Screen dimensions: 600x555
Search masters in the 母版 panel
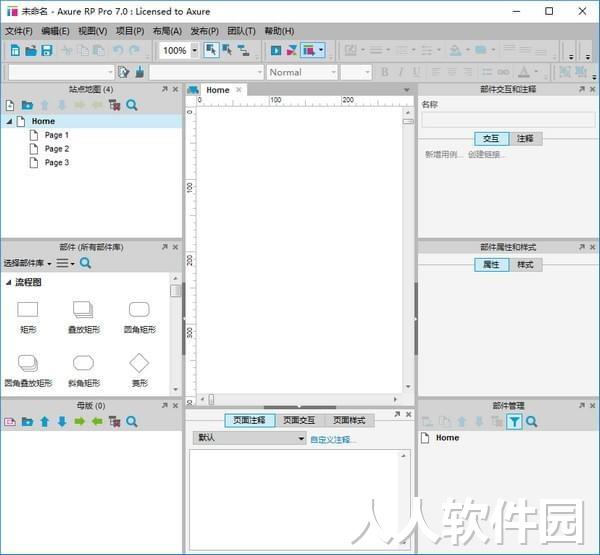(x=132, y=422)
